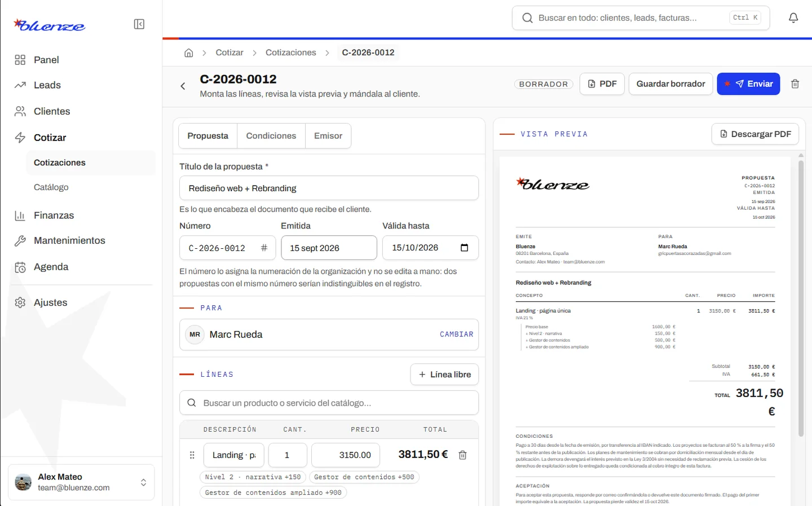Image resolution: width=812 pixels, height=506 pixels.
Task: Click the PDF button in header
Action: point(602,84)
